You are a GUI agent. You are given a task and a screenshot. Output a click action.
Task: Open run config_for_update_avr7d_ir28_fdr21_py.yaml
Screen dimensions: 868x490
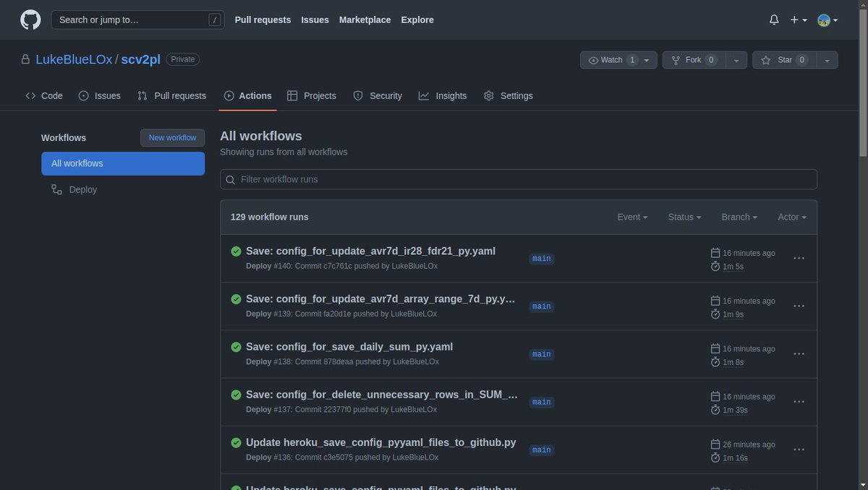(x=370, y=251)
